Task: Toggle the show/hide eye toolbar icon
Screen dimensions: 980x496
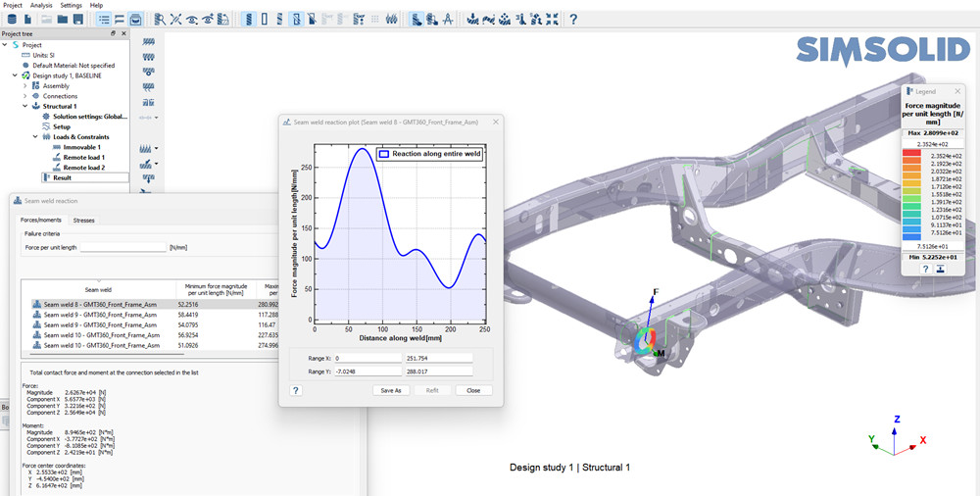Action: [x=191, y=19]
